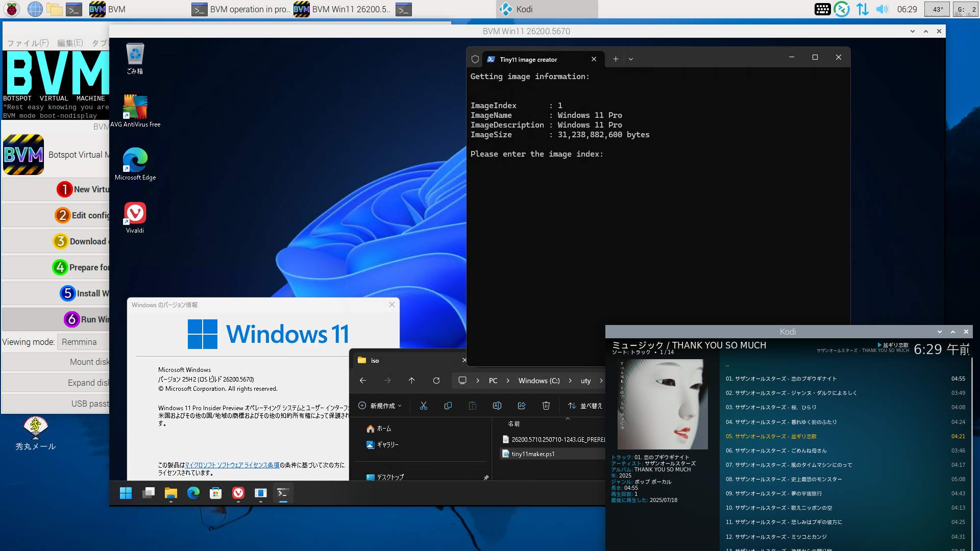Viewport: 980px width, 551px height.
Task: Expand the chevron after PC in breadcrumb
Action: [x=508, y=381]
